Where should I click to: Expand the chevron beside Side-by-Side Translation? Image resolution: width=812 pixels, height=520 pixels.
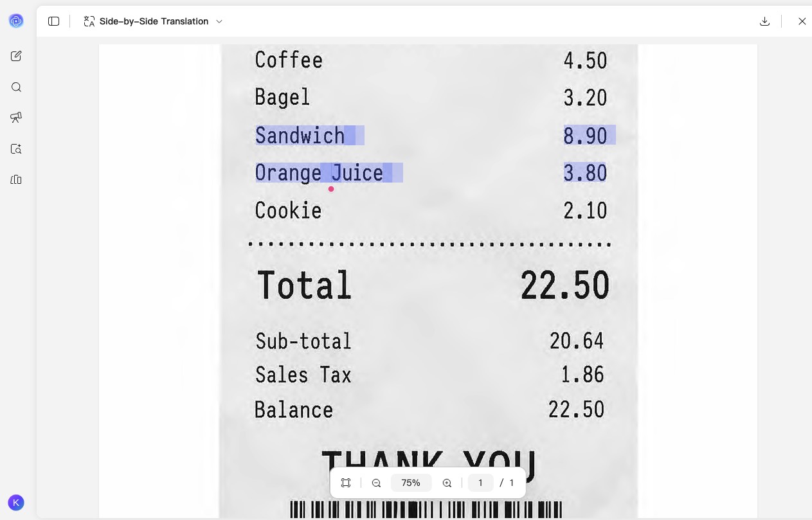tap(219, 21)
